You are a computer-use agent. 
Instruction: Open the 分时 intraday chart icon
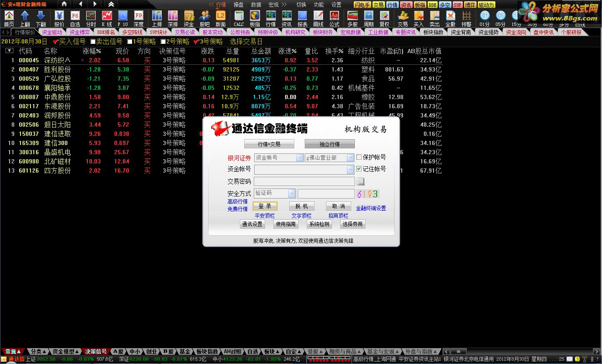coord(91,18)
